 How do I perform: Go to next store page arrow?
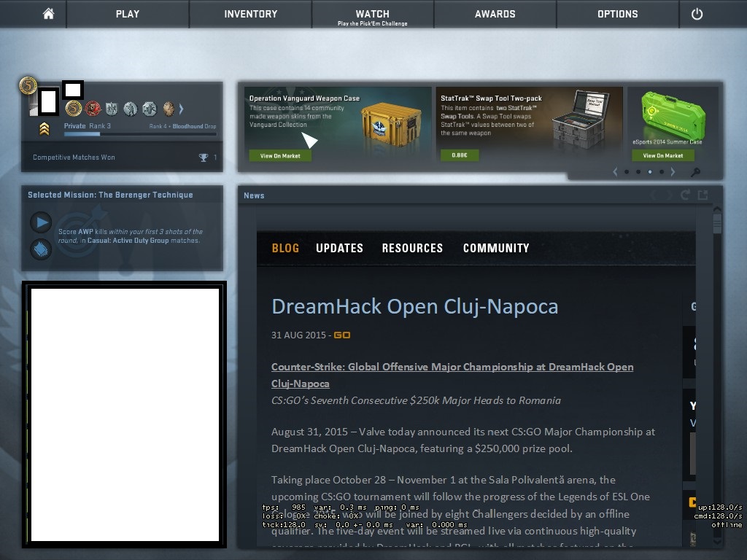(x=673, y=172)
